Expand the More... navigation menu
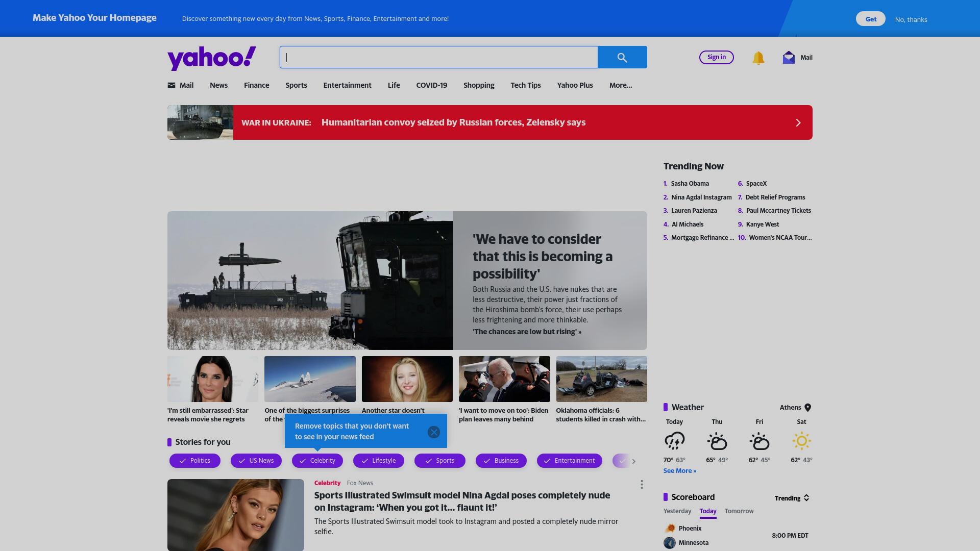Viewport: 980px width, 551px height. pyautogui.click(x=621, y=85)
